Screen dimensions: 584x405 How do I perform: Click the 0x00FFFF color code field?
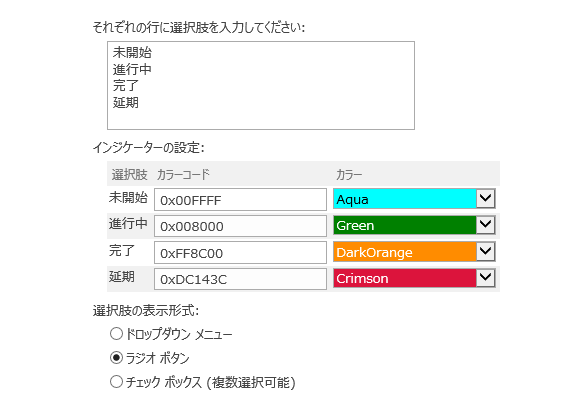240,200
